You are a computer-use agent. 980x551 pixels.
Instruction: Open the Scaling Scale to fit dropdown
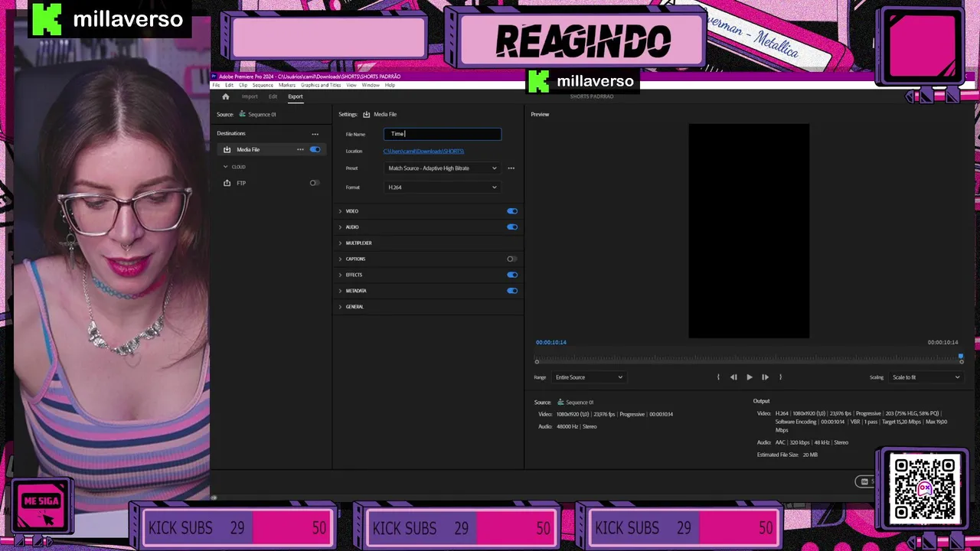pyautogui.click(x=926, y=377)
